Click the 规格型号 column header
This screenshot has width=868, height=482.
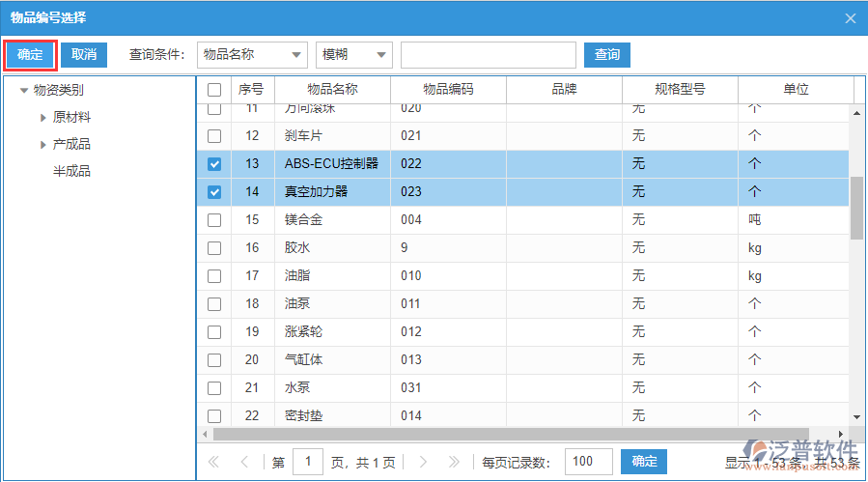tap(680, 90)
